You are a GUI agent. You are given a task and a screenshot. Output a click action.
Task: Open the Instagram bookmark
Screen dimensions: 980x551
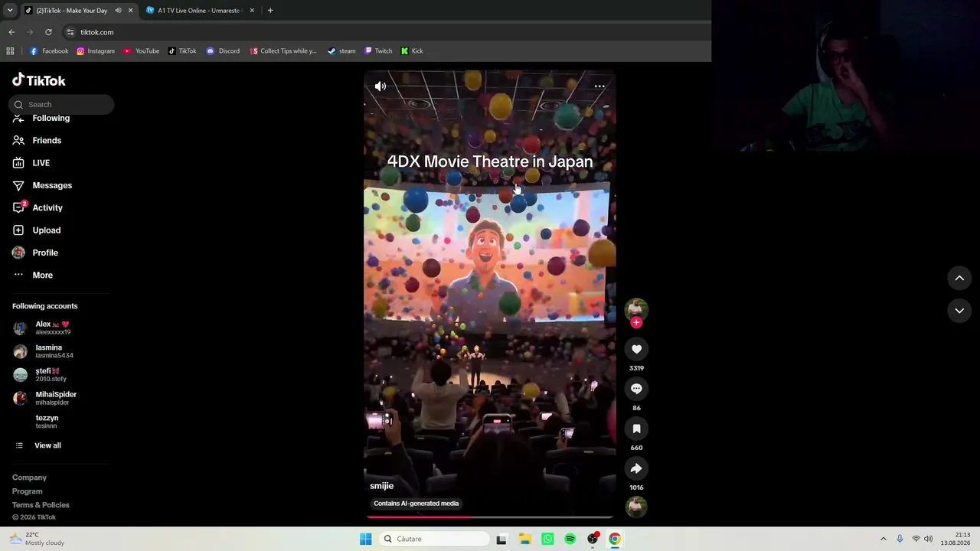tap(96, 51)
